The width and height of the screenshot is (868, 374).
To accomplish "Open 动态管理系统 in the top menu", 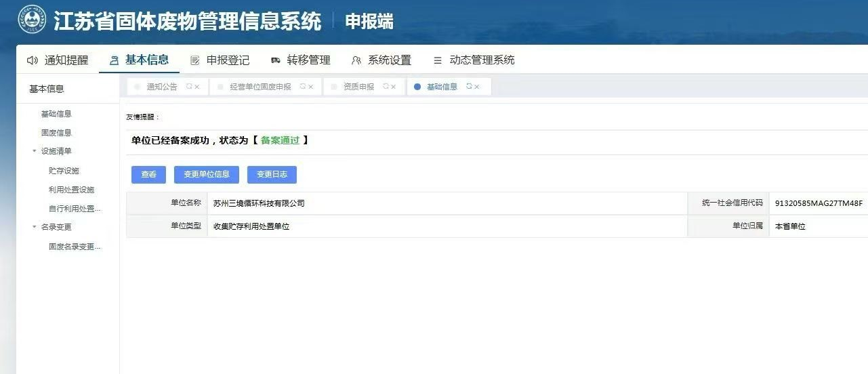I will 482,60.
